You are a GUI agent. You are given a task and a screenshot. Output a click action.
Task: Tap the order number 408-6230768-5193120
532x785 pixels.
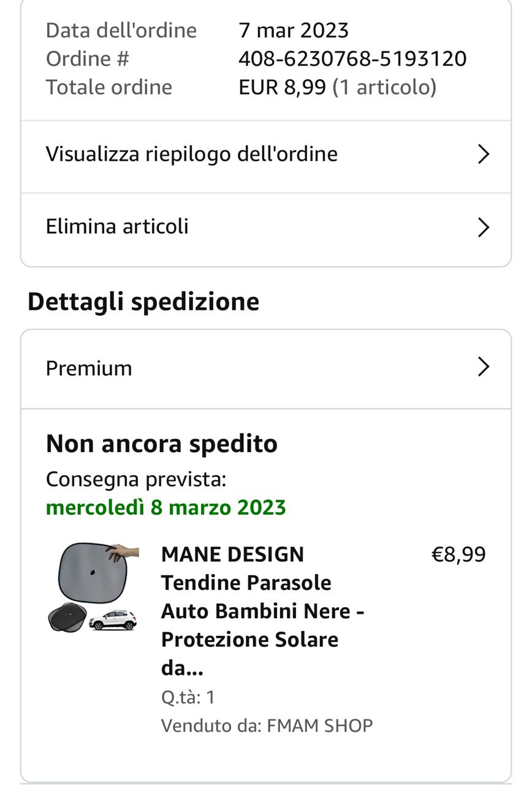point(352,58)
